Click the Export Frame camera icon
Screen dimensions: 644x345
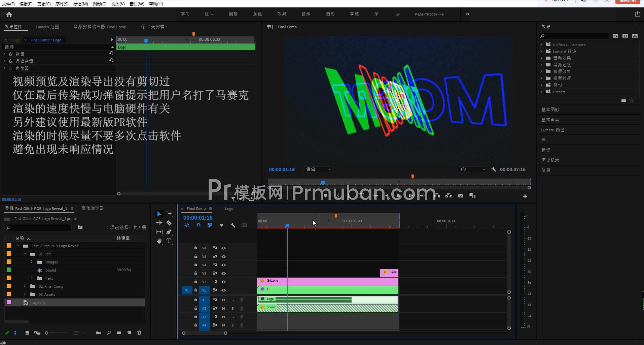tap(461, 196)
